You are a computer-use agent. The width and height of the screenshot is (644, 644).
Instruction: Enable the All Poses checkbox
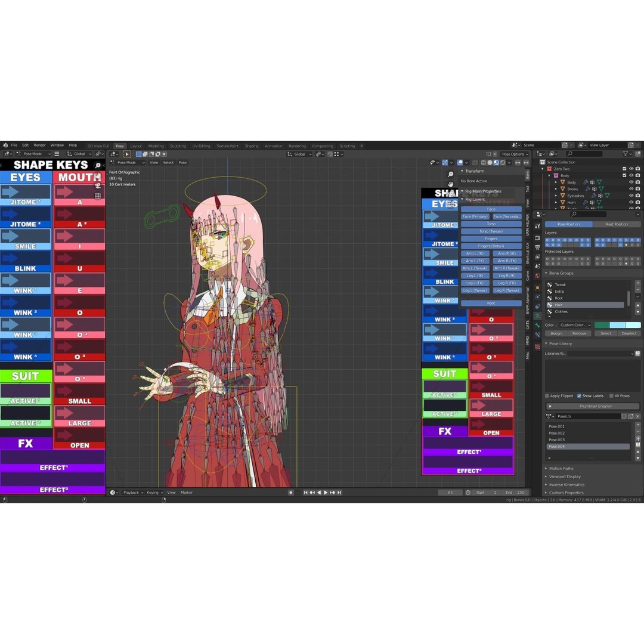pyautogui.click(x=611, y=396)
